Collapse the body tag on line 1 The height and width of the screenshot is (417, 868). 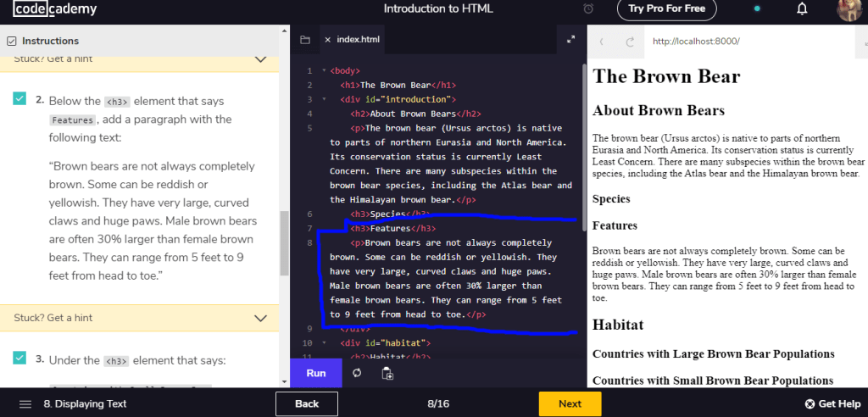coord(321,71)
